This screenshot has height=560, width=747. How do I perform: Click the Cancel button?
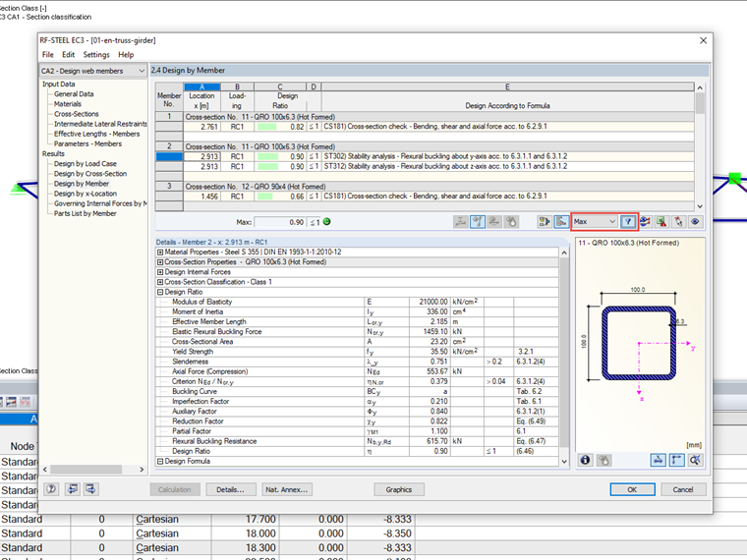(683, 489)
